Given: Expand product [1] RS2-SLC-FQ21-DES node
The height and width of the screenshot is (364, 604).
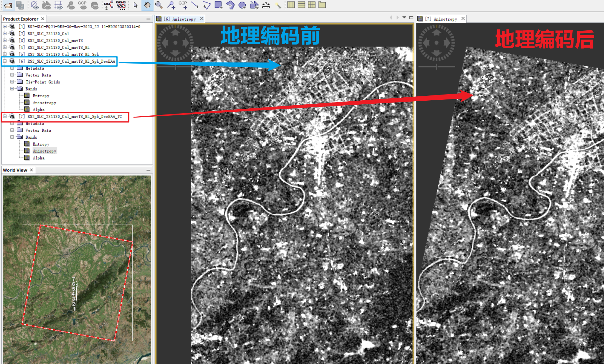Looking at the screenshot, I should [x=5, y=27].
